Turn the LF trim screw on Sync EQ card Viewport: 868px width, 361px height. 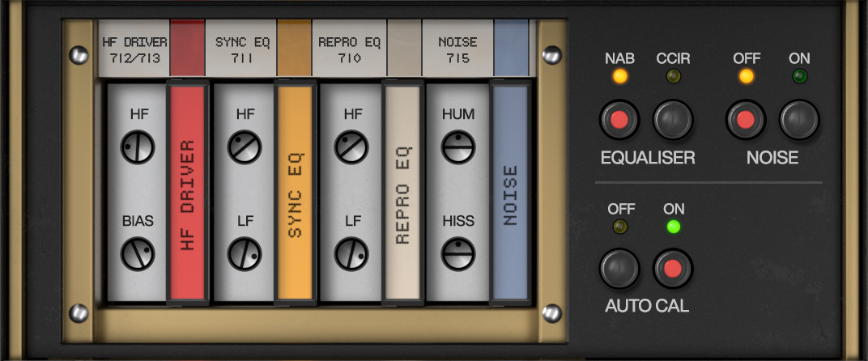(x=245, y=253)
